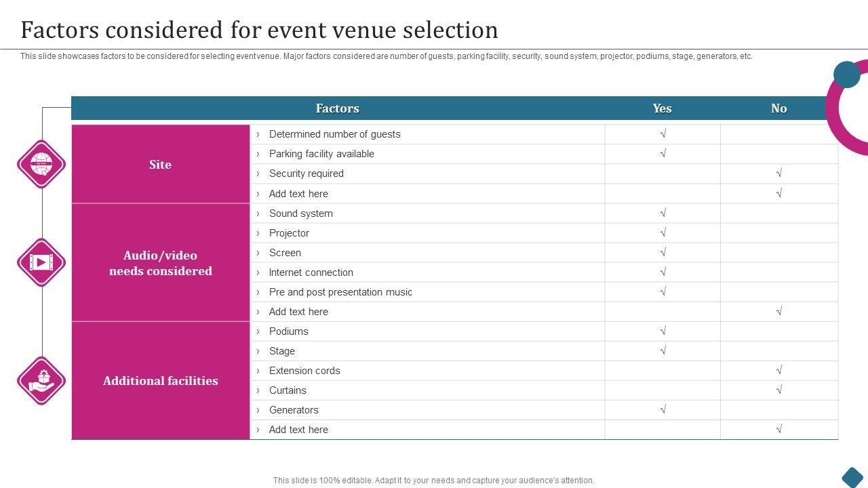The height and width of the screenshot is (488, 868).
Task: Click the chevron before Projector
Action: click(258, 233)
